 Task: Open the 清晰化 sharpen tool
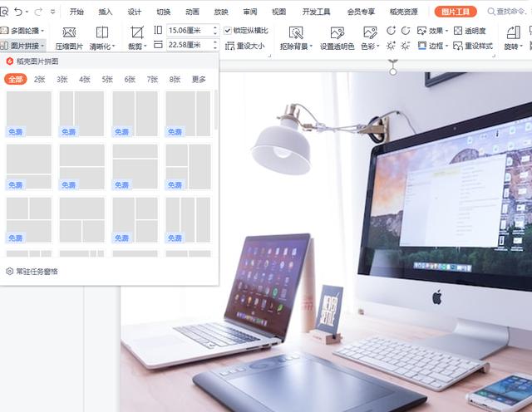click(102, 32)
